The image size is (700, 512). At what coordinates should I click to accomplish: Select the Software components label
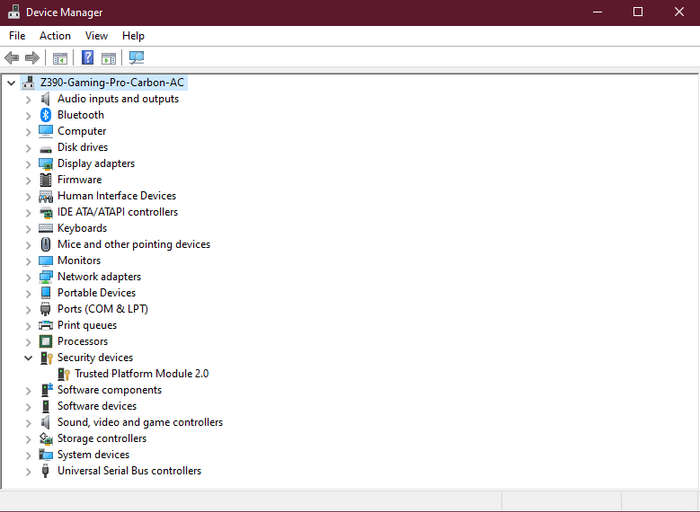pyautogui.click(x=109, y=390)
